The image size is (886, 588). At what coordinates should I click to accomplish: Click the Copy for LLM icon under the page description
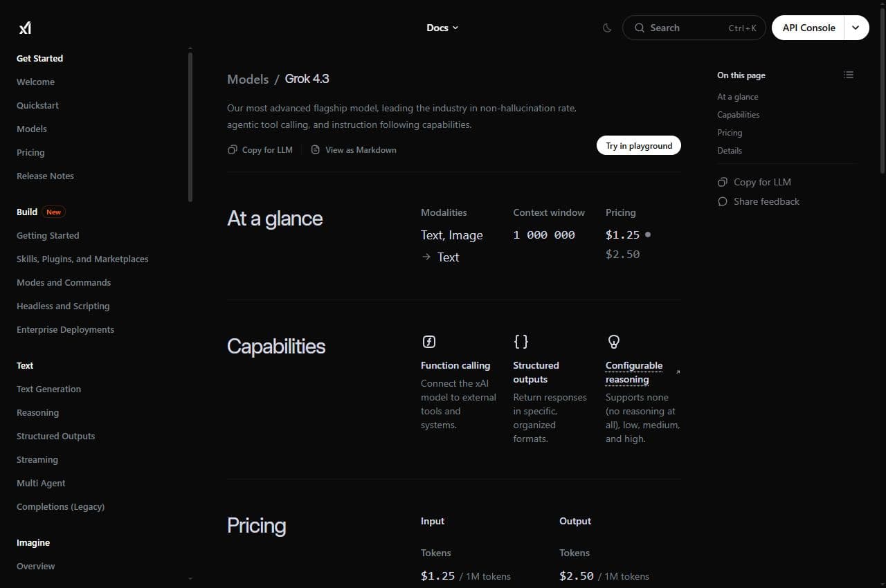click(x=233, y=149)
